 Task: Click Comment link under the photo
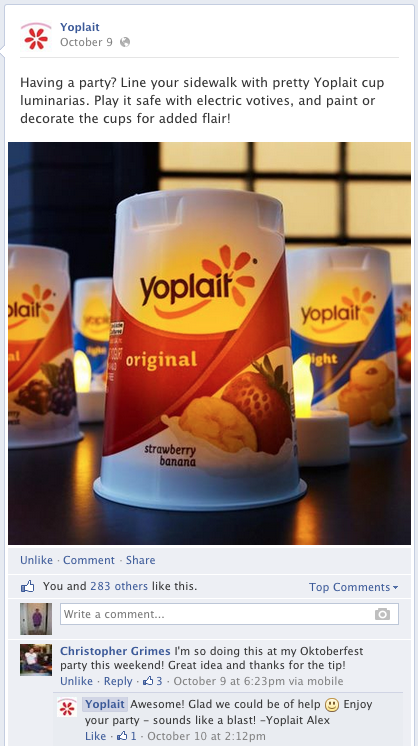(89, 560)
